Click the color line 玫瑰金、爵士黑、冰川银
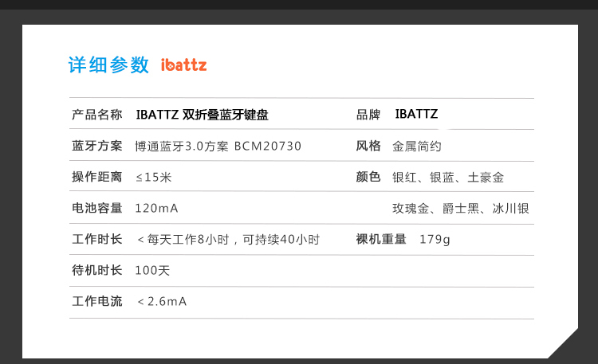 coord(461,209)
